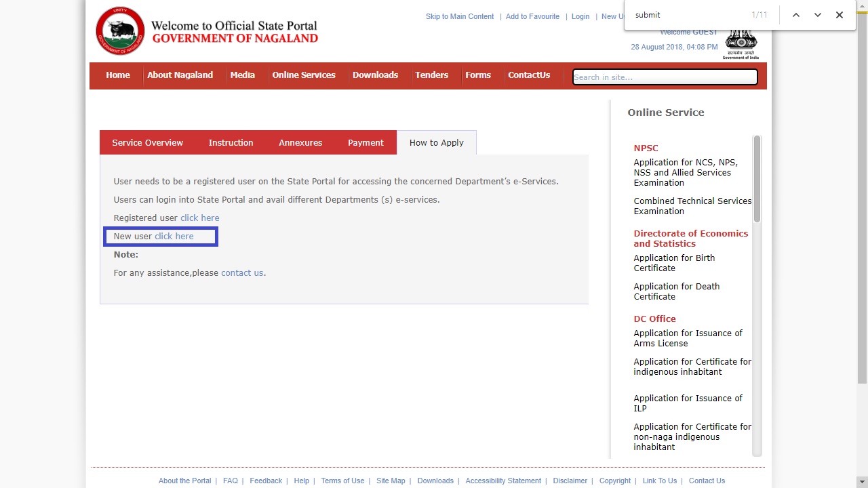Click the Government of India emblem
The width and height of the screenshot is (868, 488).
741,45
